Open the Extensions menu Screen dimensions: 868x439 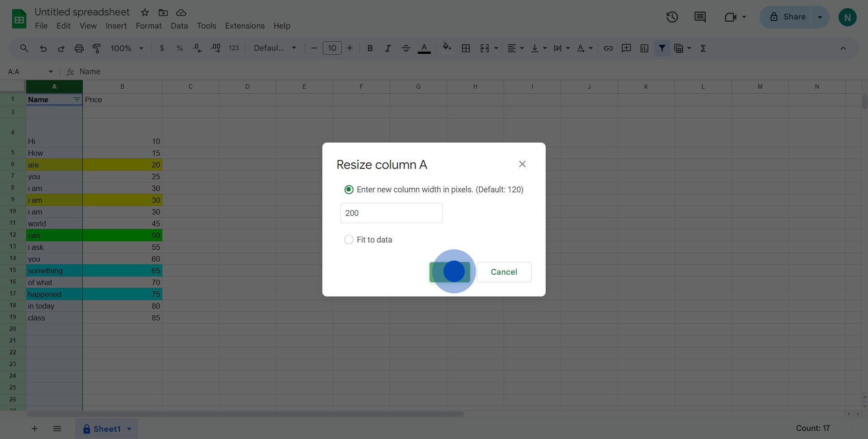(x=245, y=26)
